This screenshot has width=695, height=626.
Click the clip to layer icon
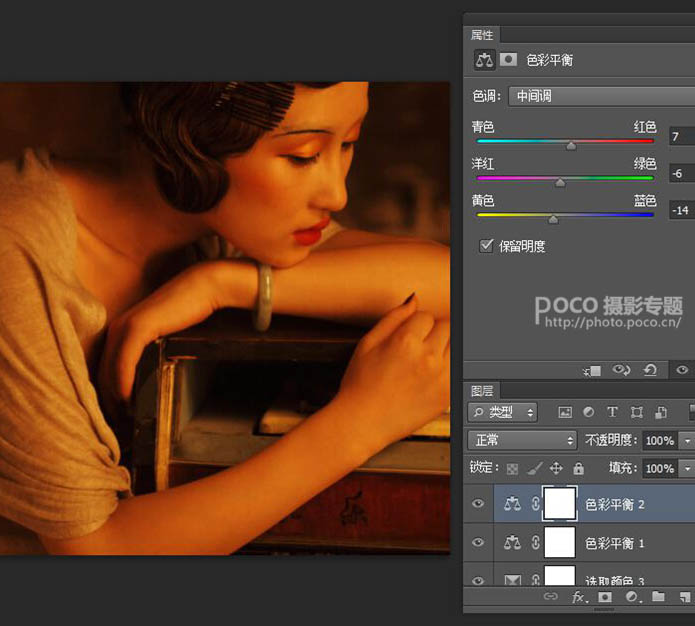[592, 370]
